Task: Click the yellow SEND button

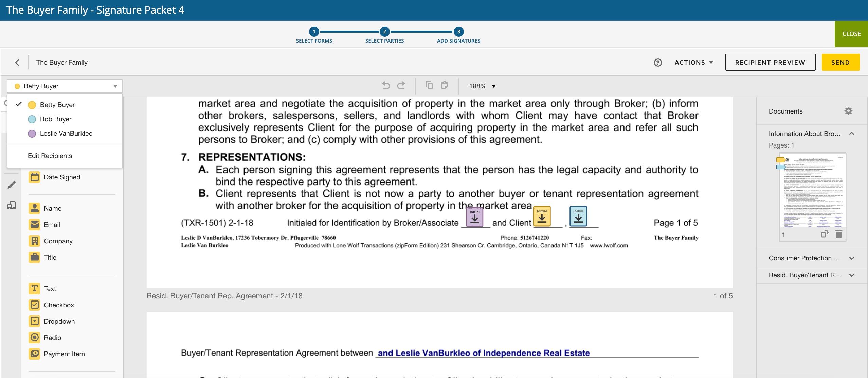Action: click(840, 63)
